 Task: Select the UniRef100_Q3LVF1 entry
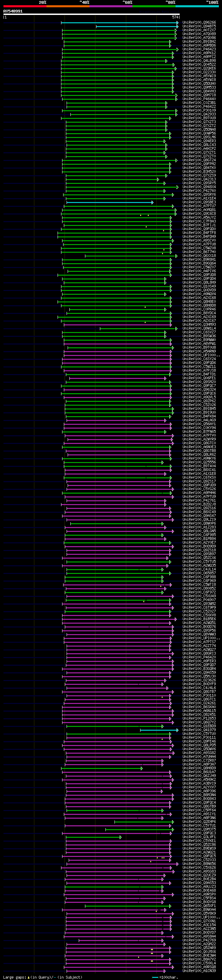coord(199,837)
